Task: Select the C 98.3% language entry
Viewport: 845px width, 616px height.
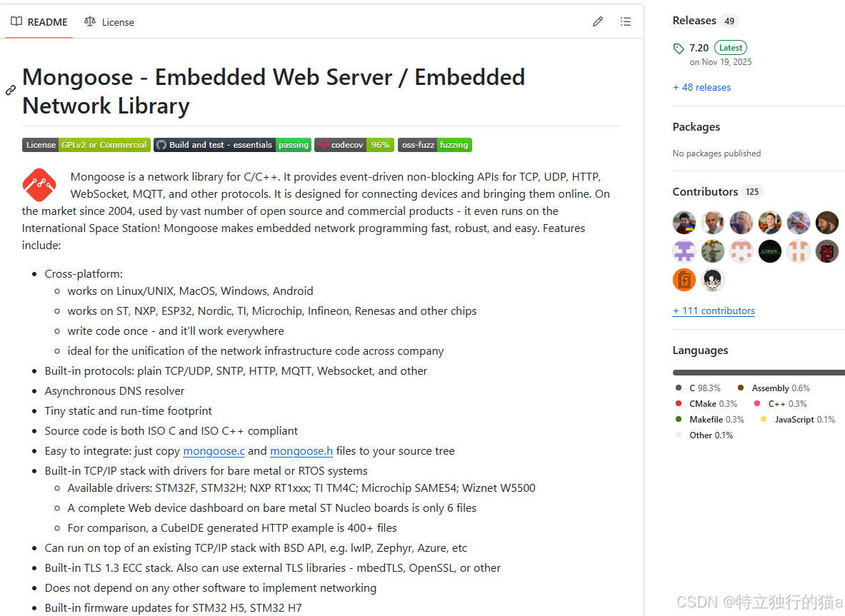Action: point(698,388)
